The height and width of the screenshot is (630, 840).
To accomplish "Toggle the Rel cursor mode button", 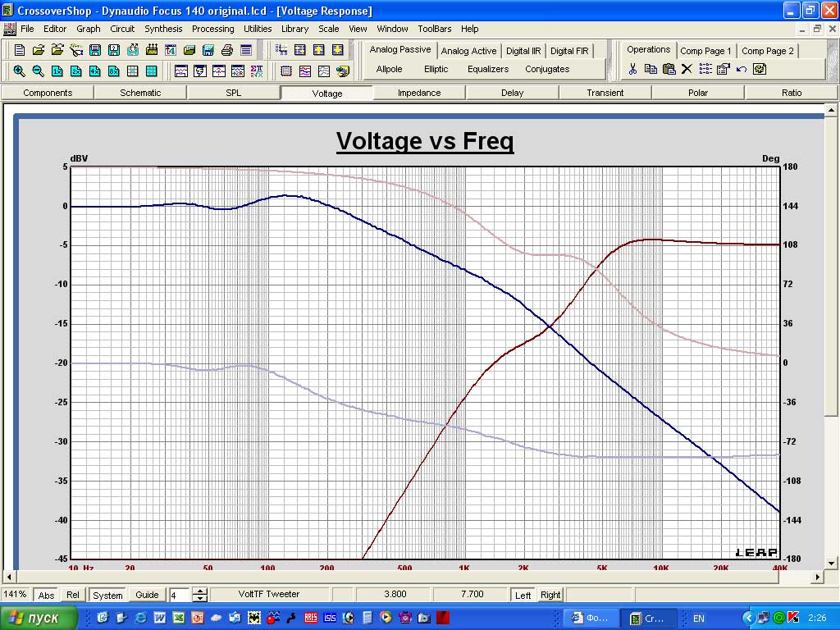I will (x=73, y=596).
